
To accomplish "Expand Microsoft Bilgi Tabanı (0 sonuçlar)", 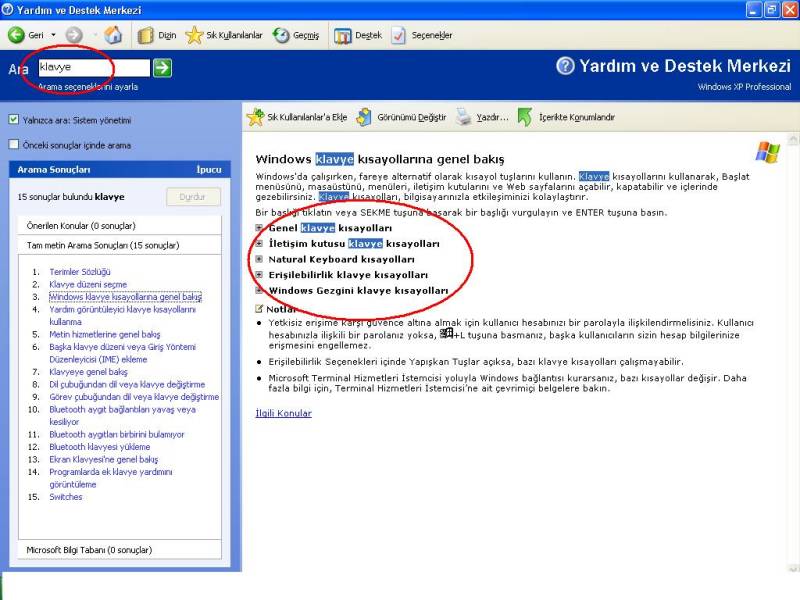I will pos(120,550).
